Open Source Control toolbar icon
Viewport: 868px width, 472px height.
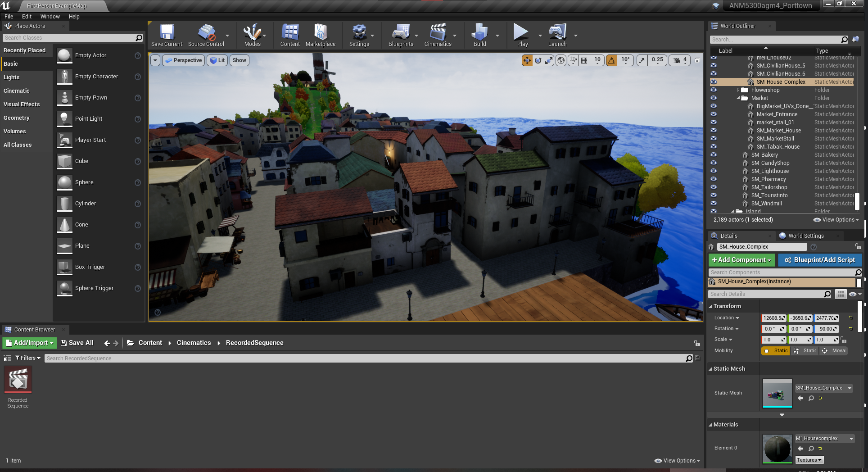[x=206, y=35]
